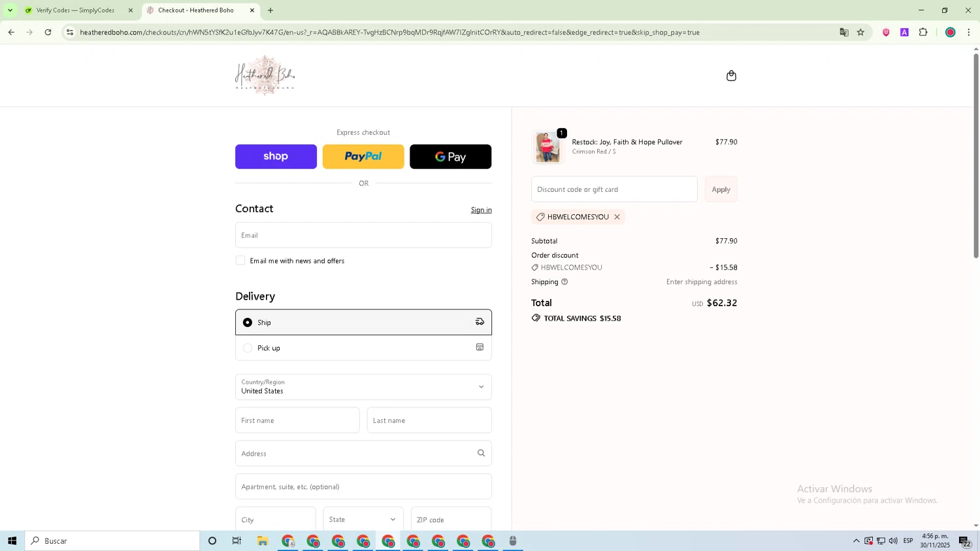Click the City input field

(276, 520)
